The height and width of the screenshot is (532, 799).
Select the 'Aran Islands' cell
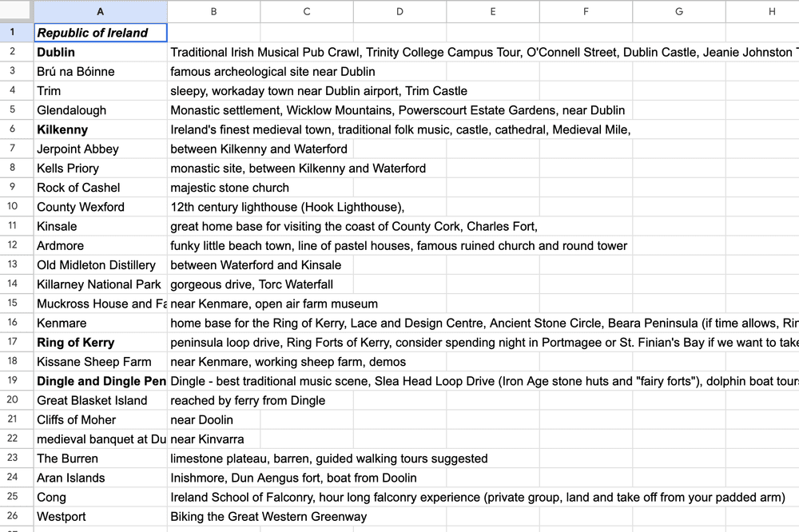pyautogui.click(x=101, y=478)
